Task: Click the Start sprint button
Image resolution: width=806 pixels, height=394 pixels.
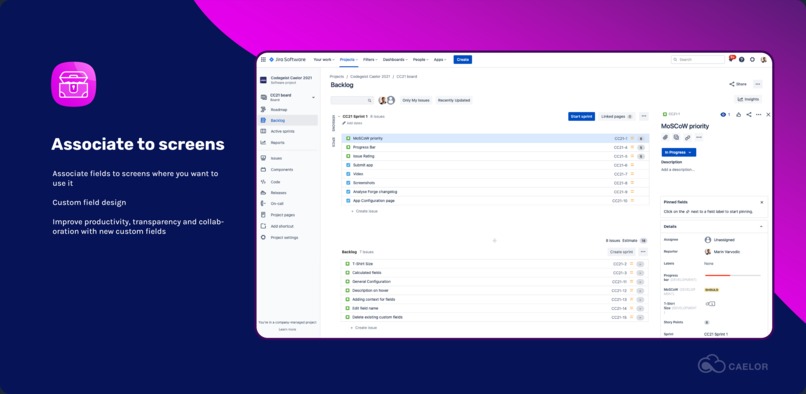Action: point(581,116)
